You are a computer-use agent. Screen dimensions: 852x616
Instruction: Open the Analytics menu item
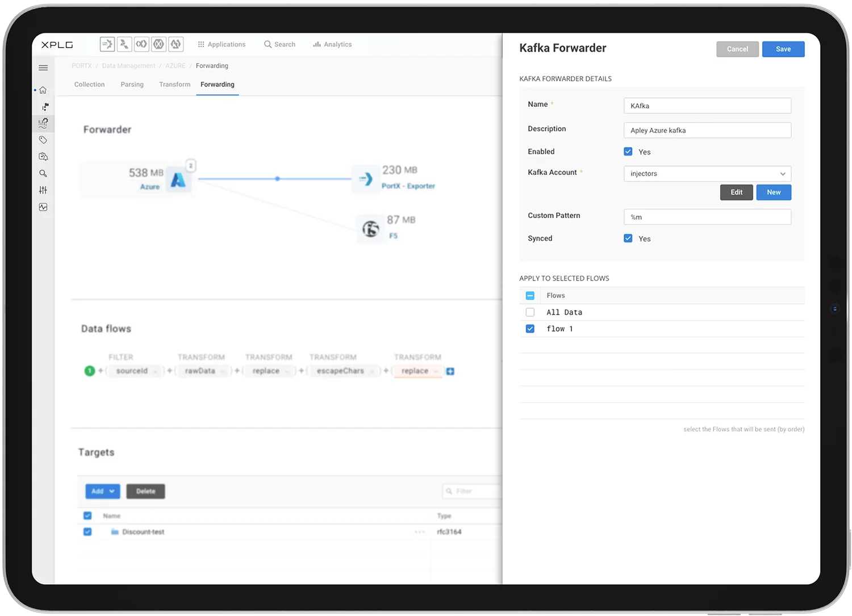tap(332, 44)
